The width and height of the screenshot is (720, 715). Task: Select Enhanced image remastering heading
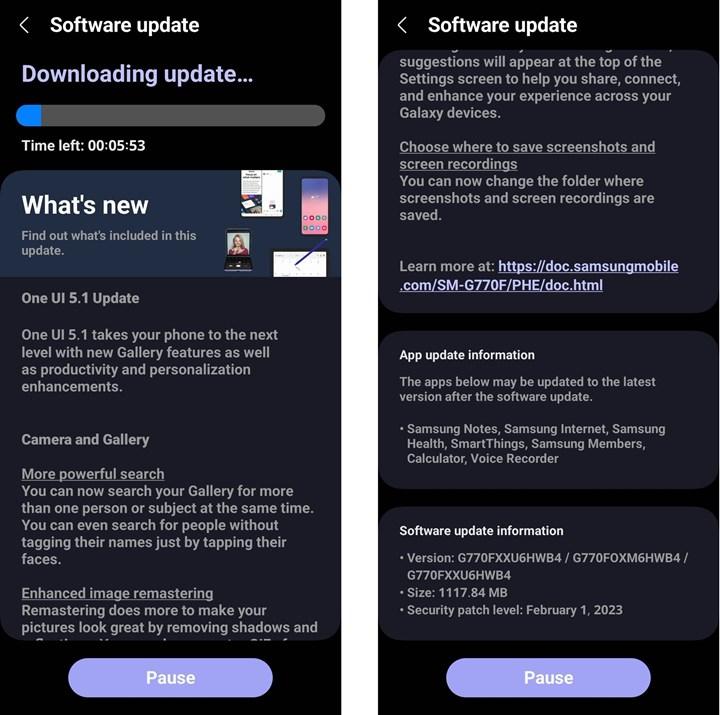[117, 593]
